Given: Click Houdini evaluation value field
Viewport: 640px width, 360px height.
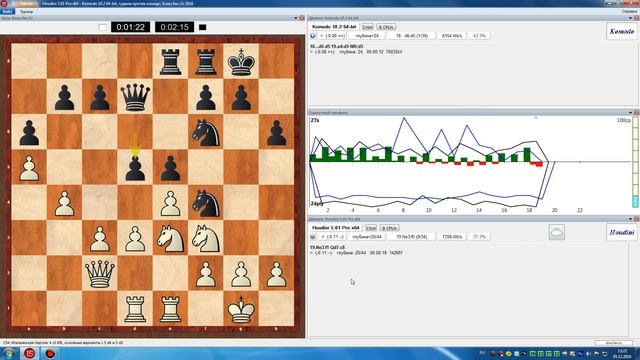Looking at the screenshot, I should tap(332, 237).
